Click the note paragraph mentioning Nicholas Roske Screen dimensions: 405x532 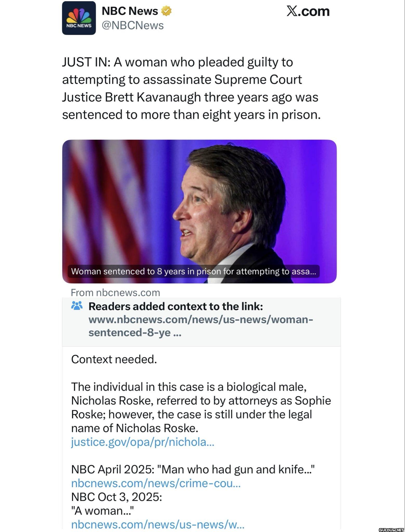[x=201, y=408]
